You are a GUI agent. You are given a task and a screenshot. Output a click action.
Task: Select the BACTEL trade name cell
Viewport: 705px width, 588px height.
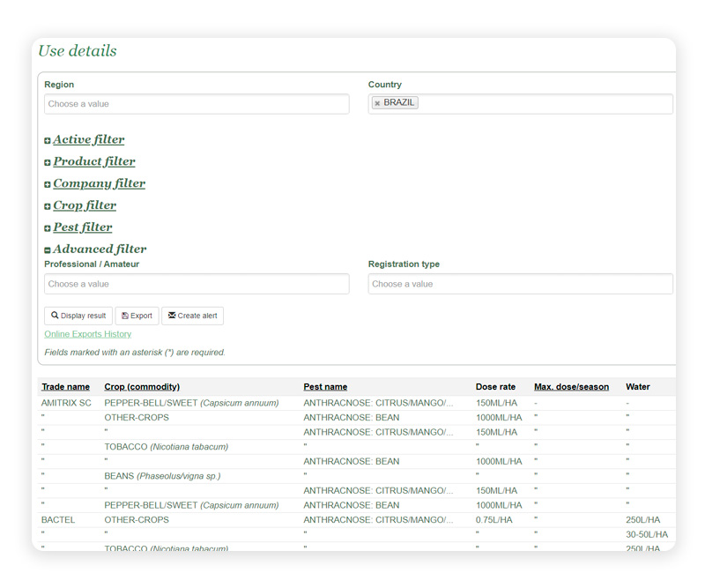(58, 520)
